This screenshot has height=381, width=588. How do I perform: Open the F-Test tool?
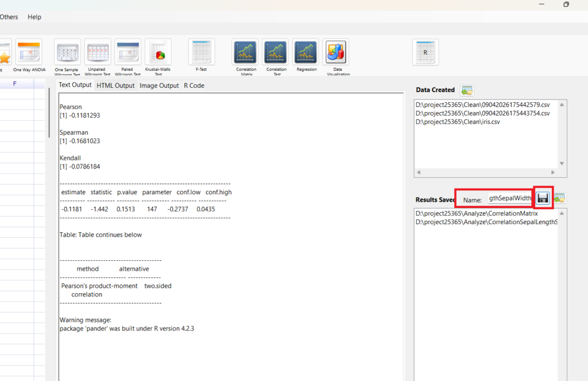pyautogui.click(x=201, y=53)
